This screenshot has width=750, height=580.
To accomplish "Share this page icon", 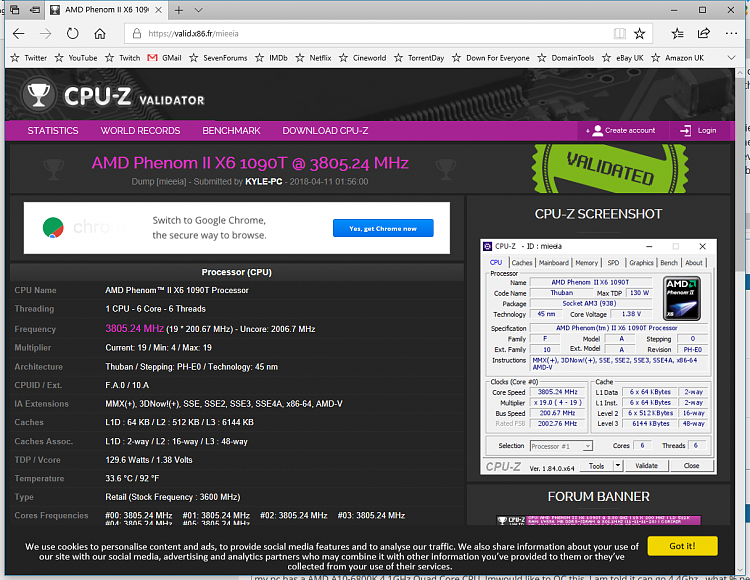I will click(704, 33).
